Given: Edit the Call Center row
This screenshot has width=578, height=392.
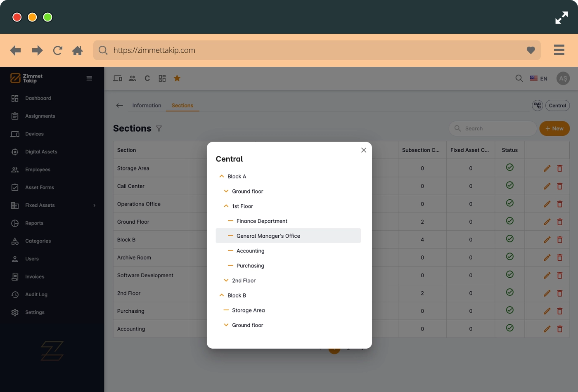Looking at the screenshot, I should pyautogui.click(x=547, y=186).
